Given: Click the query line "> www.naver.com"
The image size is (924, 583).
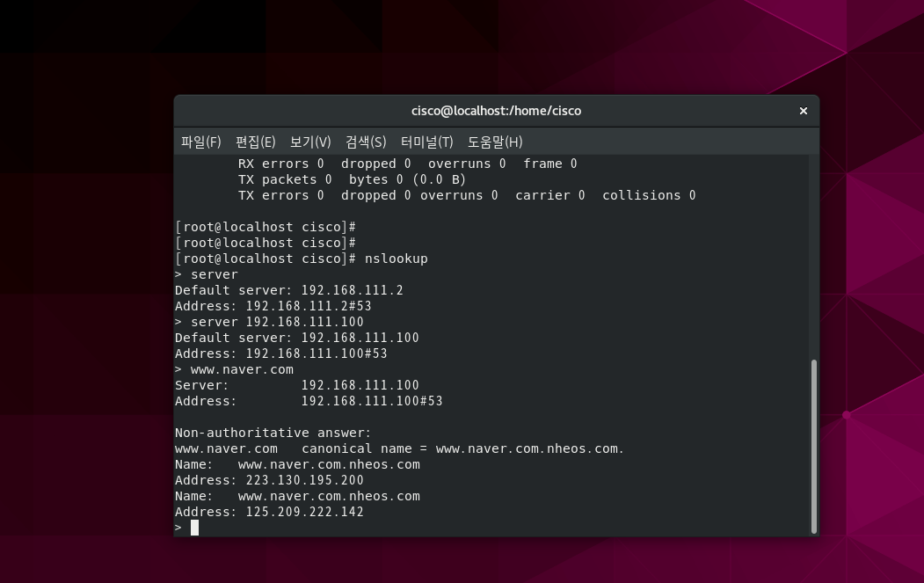Looking at the screenshot, I should (x=234, y=369).
